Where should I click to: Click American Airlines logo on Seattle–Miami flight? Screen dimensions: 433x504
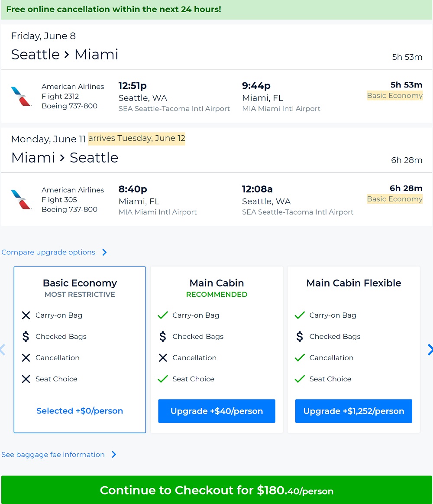21,96
